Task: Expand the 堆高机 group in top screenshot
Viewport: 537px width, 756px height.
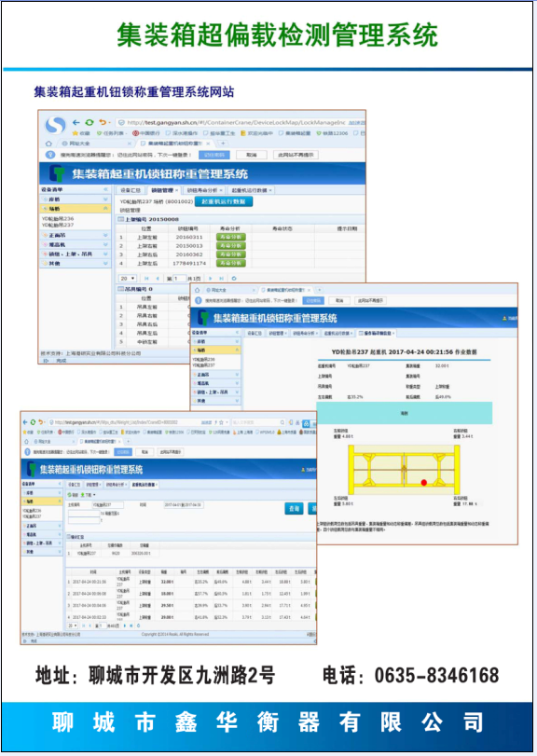Action: (76, 244)
